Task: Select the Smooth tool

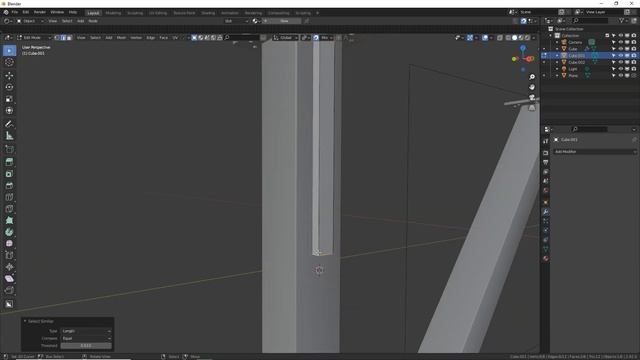Action: click(9, 243)
